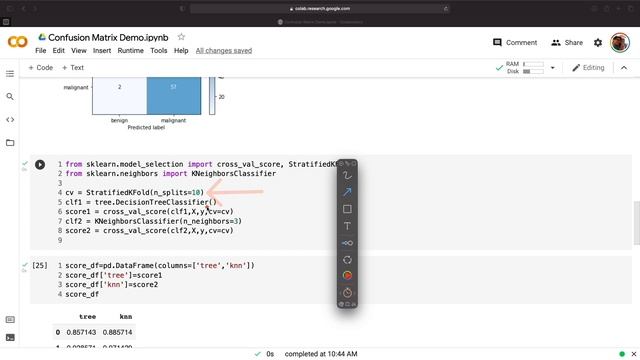Viewport: 640px width, 360px height.
Task: Click the page reload icon in address bar
Action: click(x=446, y=9)
